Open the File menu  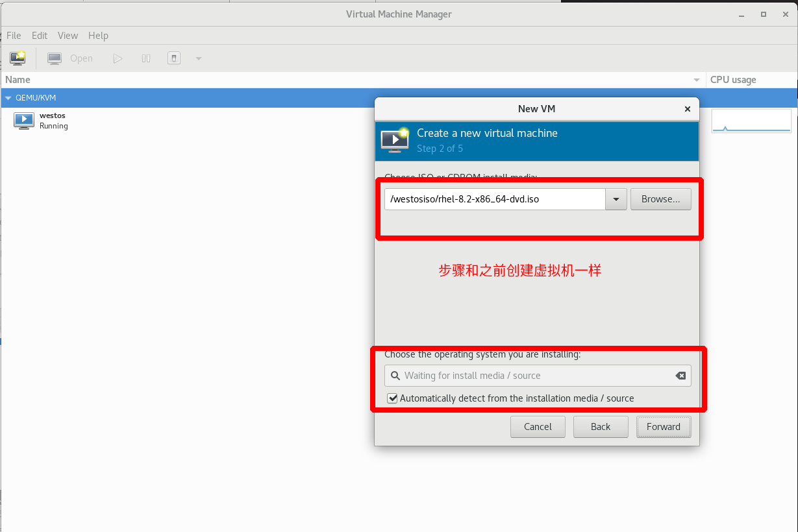tap(14, 36)
